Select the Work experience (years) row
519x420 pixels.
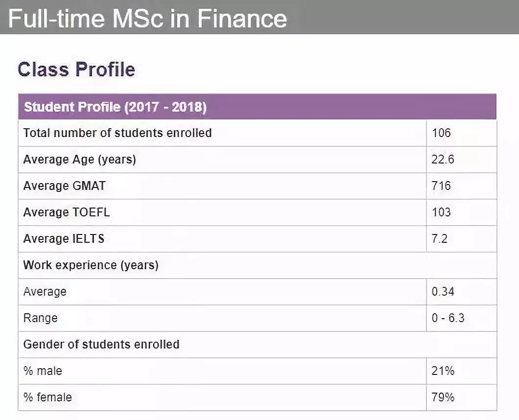point(257,265)
